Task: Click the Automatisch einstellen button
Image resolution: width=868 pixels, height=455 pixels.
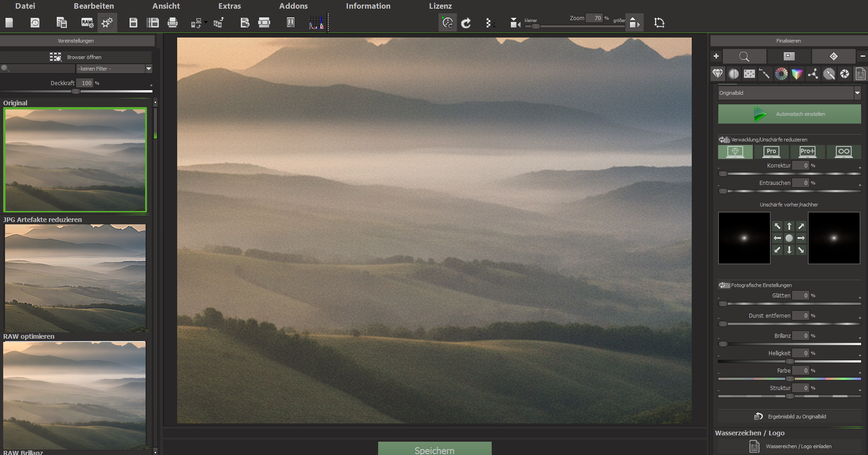Action: [x=789, y=114]
